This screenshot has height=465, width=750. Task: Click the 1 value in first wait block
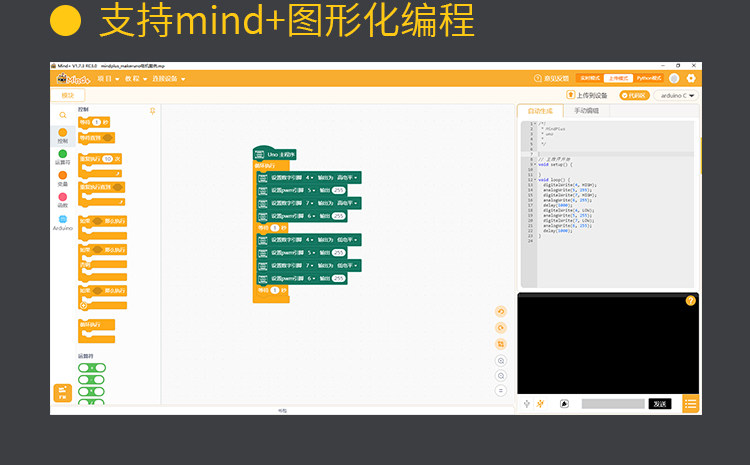(275, 228)
